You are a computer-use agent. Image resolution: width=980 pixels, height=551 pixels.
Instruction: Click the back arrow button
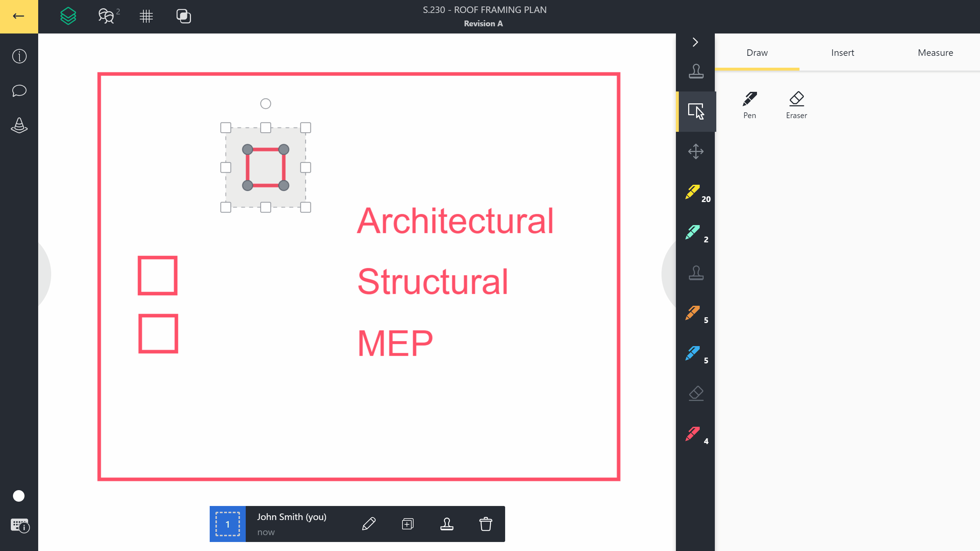coord(18,16)
